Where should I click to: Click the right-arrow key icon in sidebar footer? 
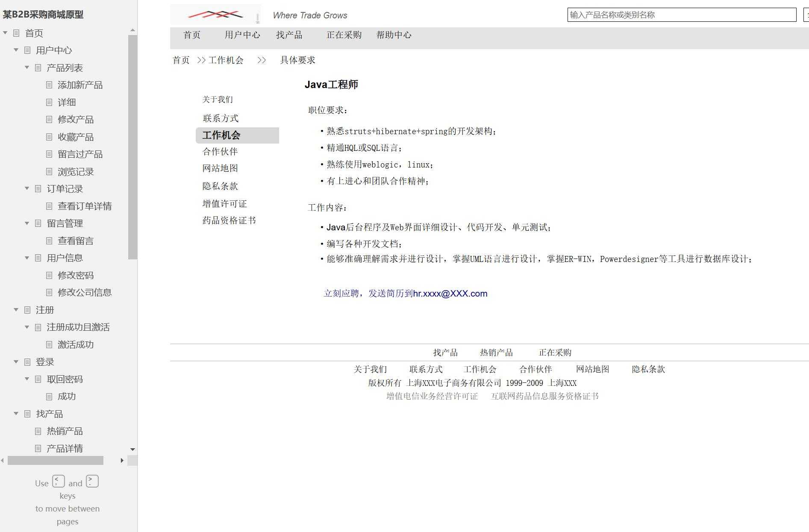pos(91,481)
